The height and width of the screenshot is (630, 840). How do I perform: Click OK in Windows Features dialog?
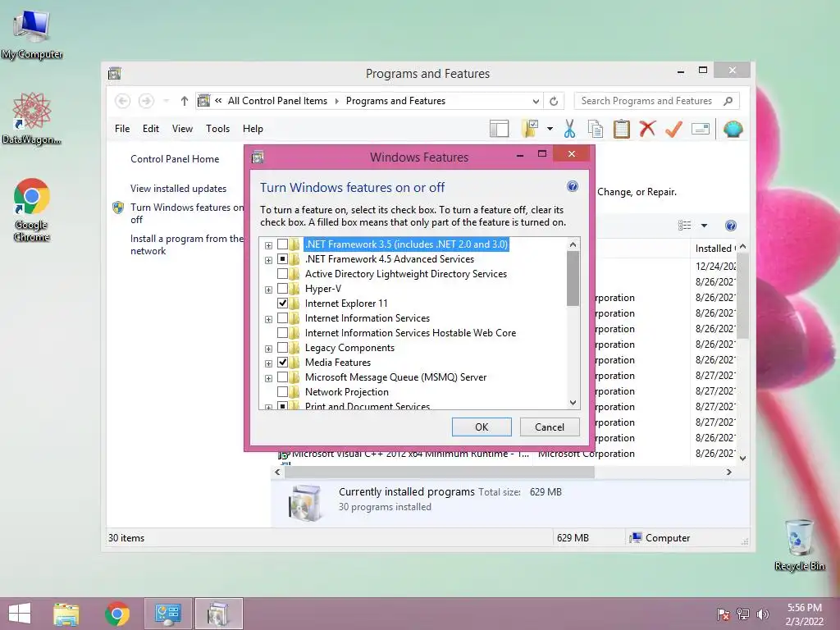click(x=482, y=427)
